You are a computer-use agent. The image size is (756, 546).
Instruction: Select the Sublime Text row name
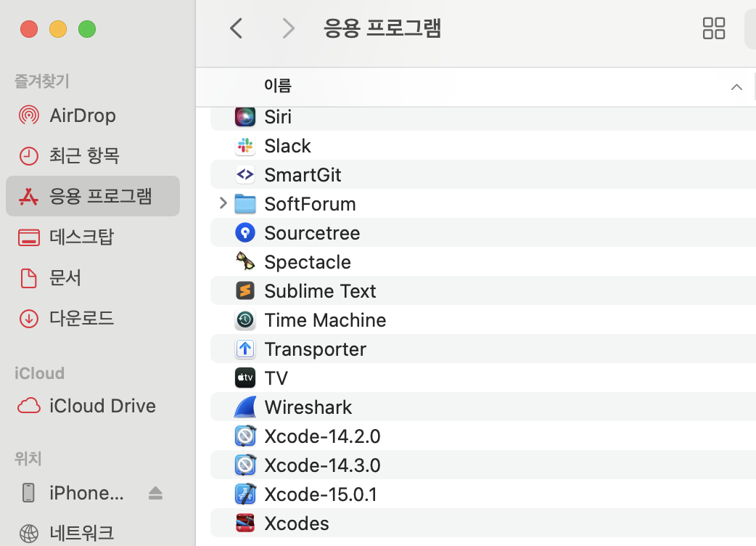coord(320,291)
